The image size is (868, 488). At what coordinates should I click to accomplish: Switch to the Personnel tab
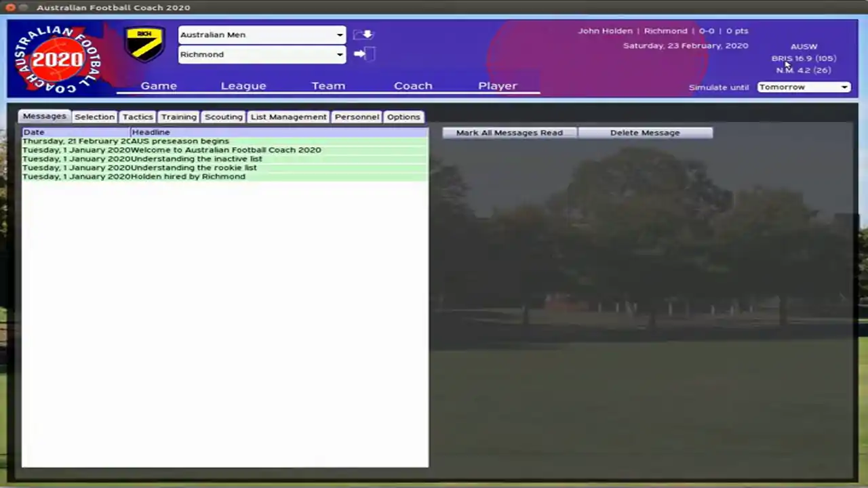[357, 117]
